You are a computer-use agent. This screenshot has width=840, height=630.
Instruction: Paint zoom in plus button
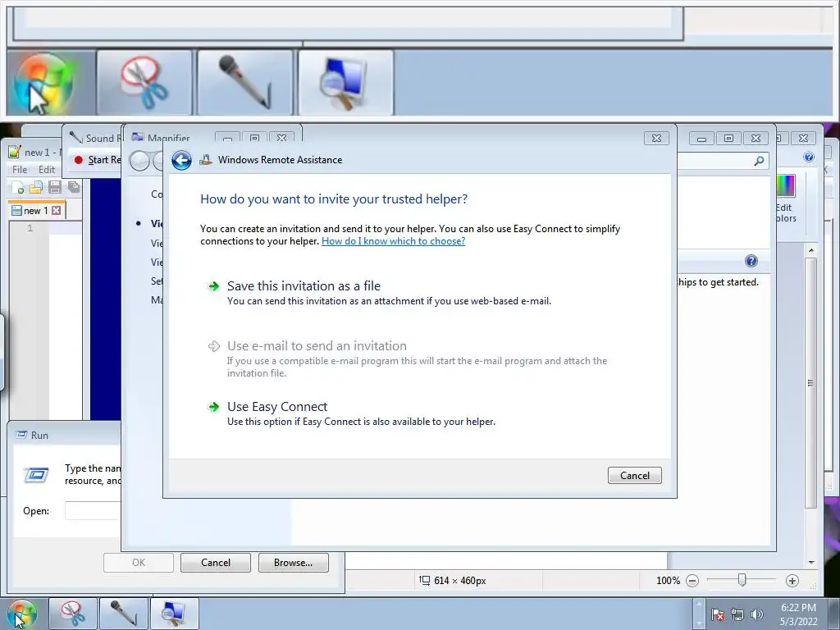(x=792, y=581)
